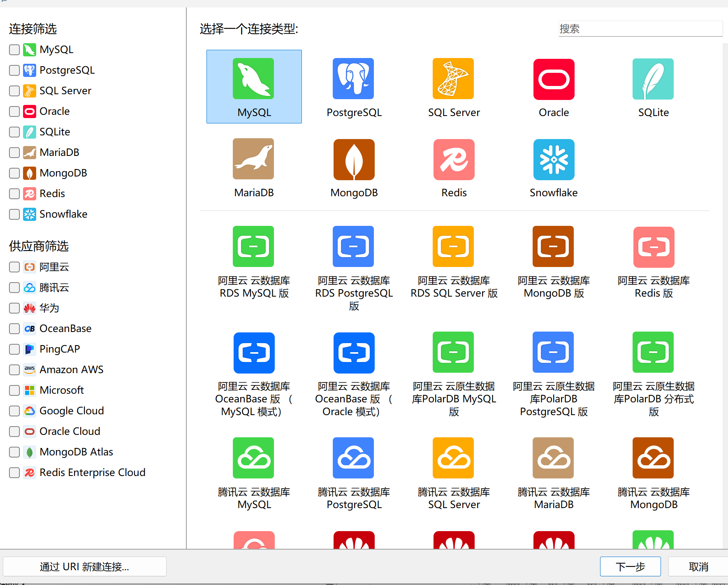728x585 pixels.
Task: Pick the MongoDB leaf icon
Action: [354, 160]
